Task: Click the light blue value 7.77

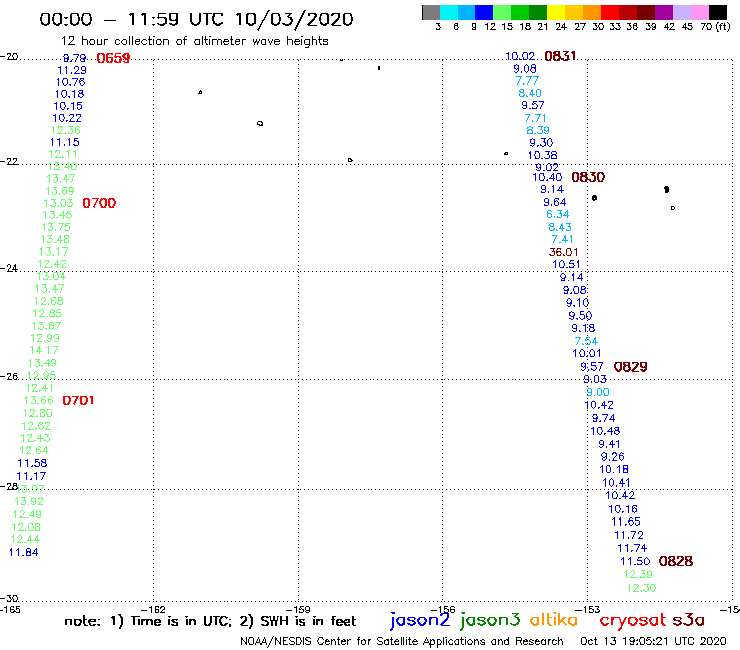Action: (x=527, y=81)
